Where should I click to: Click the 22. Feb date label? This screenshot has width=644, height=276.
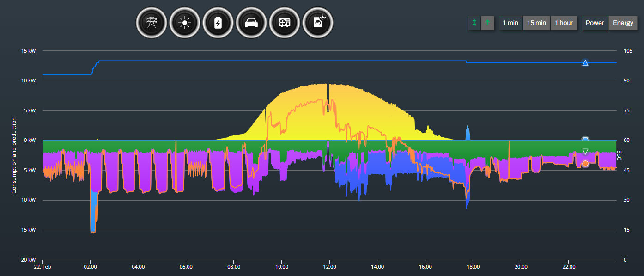[43, 267]
